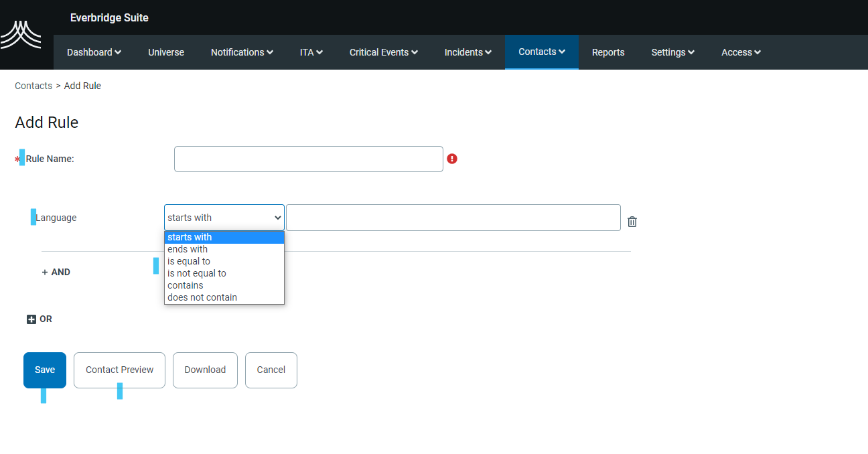Click the Contact Preview button
This screenshot has width=868, height=454.
(x=119, y=370)
